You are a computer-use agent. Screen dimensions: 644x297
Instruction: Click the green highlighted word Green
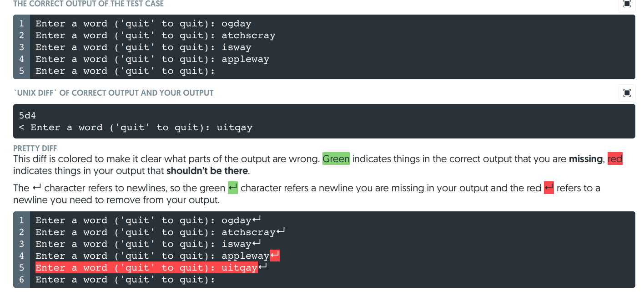(x=336, y=159)
